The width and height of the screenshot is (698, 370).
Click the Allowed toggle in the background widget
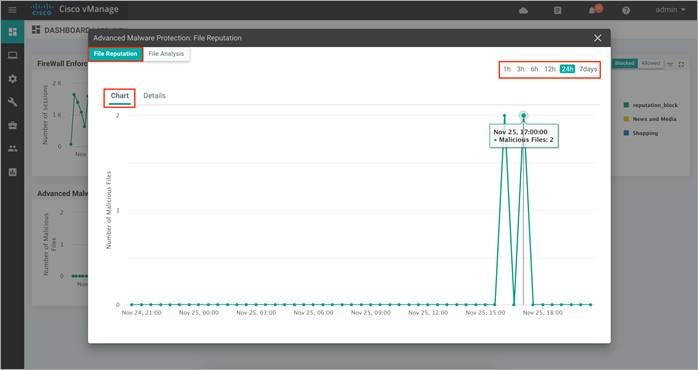click(x=650, y=64)
